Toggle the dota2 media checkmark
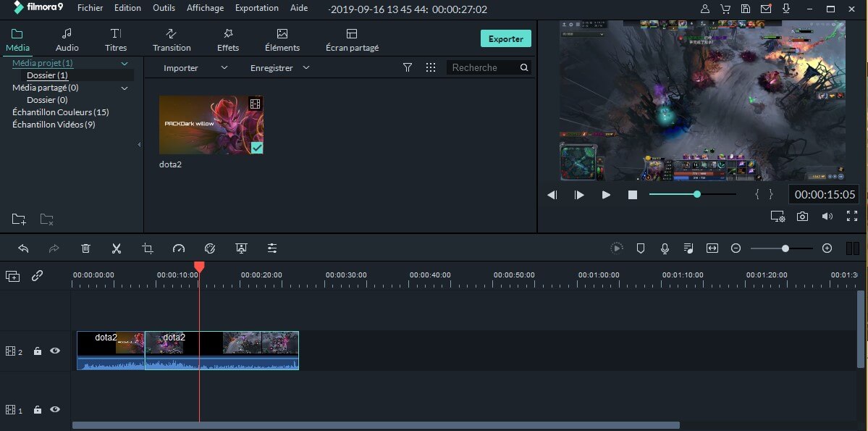Screen dimensions: 868x431 pos(257,147)
